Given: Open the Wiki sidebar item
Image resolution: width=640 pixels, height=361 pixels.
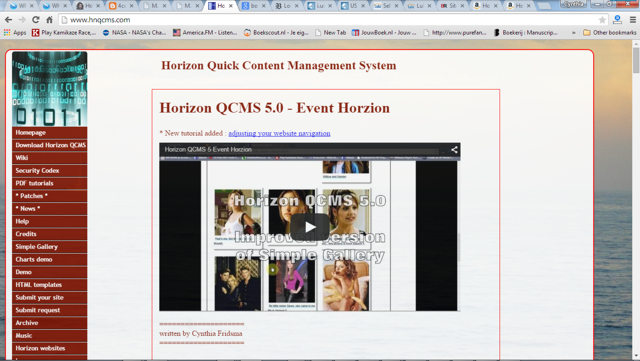Looking at the screenshot, I should point(49,158).
